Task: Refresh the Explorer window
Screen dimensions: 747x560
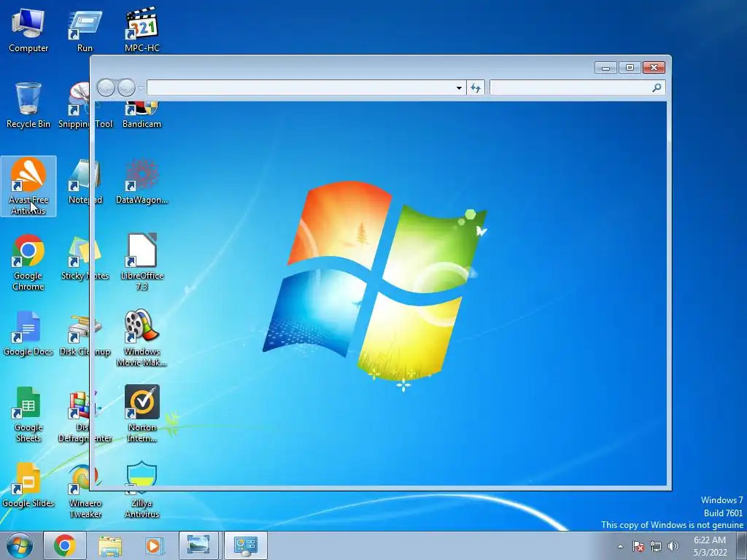Action: click(476, 87)
